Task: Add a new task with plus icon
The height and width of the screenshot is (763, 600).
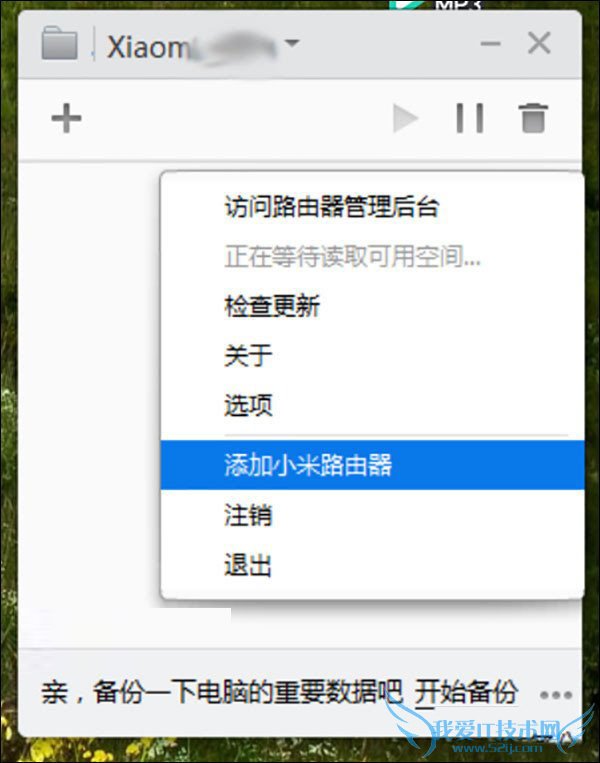Action: click(66, 118)
